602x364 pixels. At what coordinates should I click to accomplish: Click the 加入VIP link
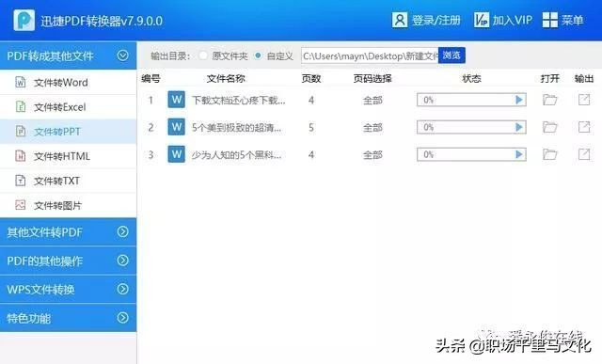click(513, 20)
